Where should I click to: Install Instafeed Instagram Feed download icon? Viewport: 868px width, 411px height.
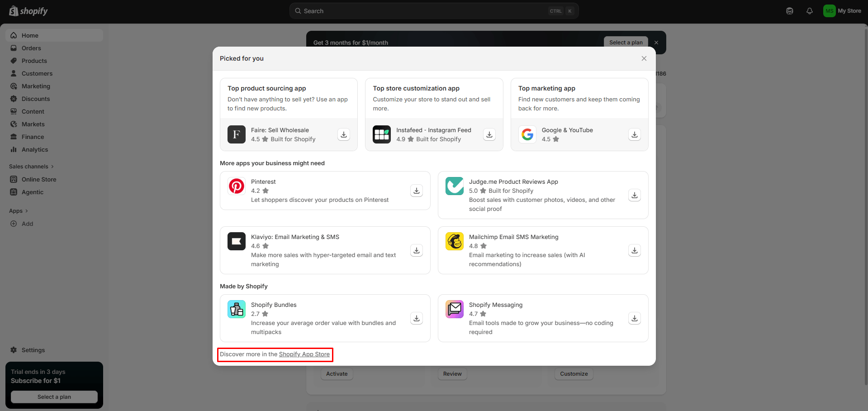489,134
